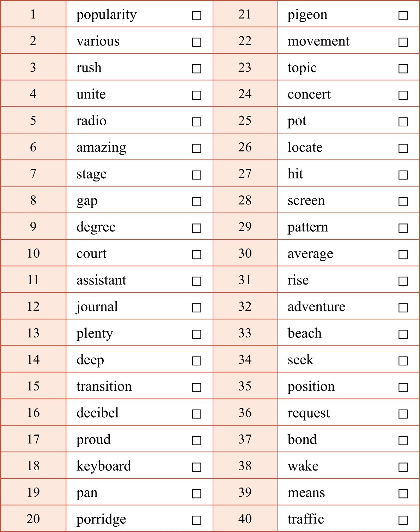Click row number 33 cell
420x532 pixels.
[245, 333]
